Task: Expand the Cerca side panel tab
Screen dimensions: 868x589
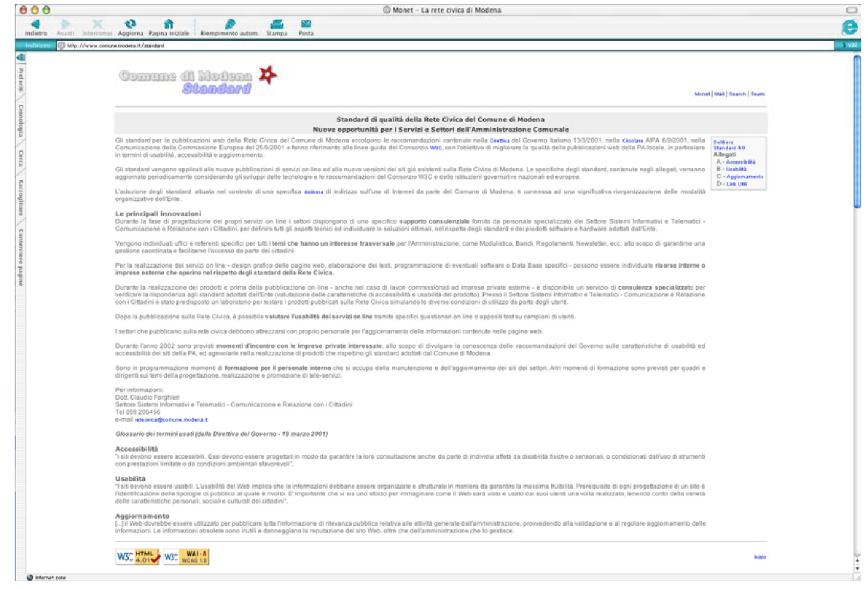Action: coord(20,158)
